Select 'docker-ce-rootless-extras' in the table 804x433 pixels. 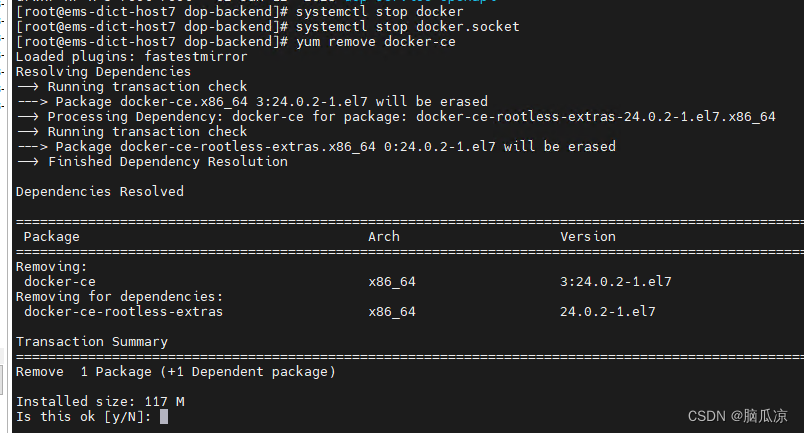point(123,311)
